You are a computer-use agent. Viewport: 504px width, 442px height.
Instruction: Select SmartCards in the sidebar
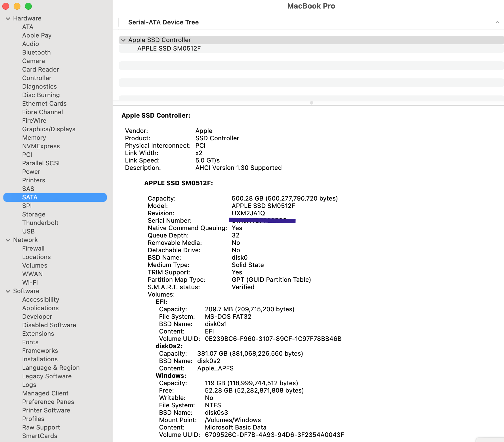tap(40, 436)
